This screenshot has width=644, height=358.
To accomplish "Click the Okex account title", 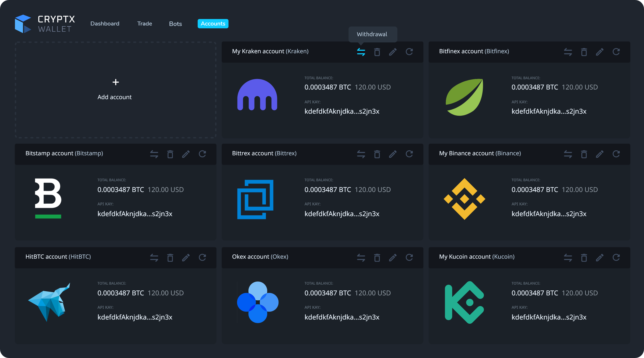I will [260, 256].
